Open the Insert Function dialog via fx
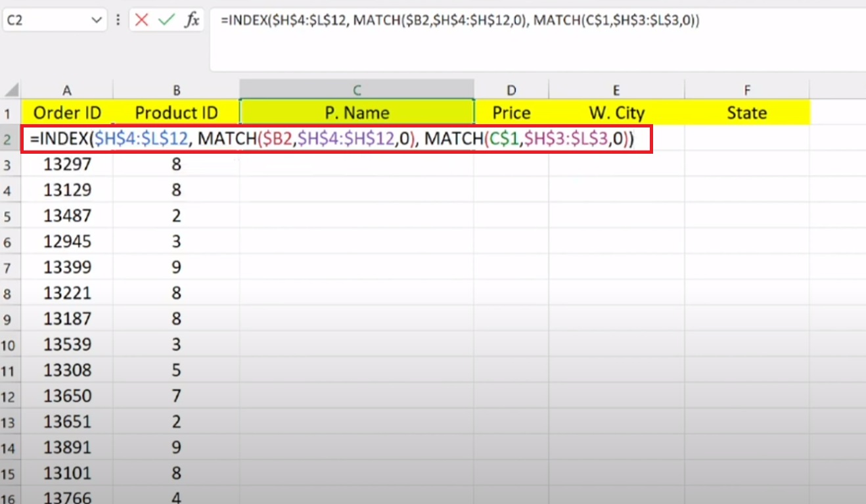The height and width of the screenshot is (504, 866). pyautogui.click(x=191, y=20)
